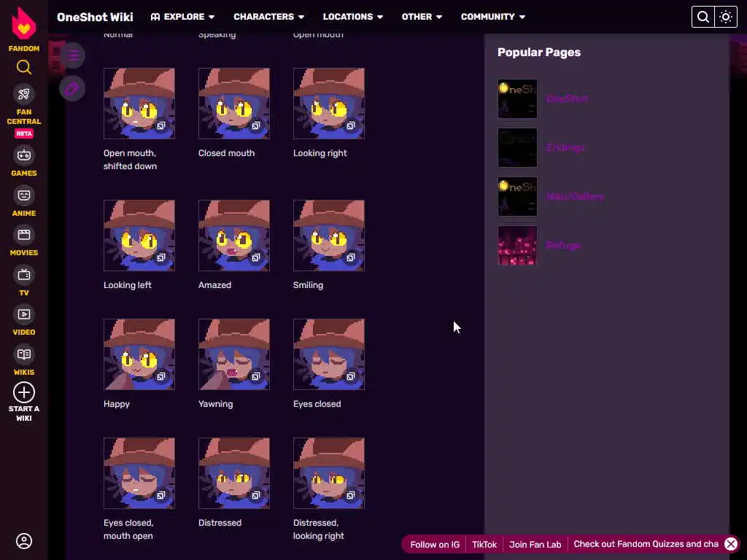
Task: Enlarge icon on Distressed image
Action: [x=256, y=495]
